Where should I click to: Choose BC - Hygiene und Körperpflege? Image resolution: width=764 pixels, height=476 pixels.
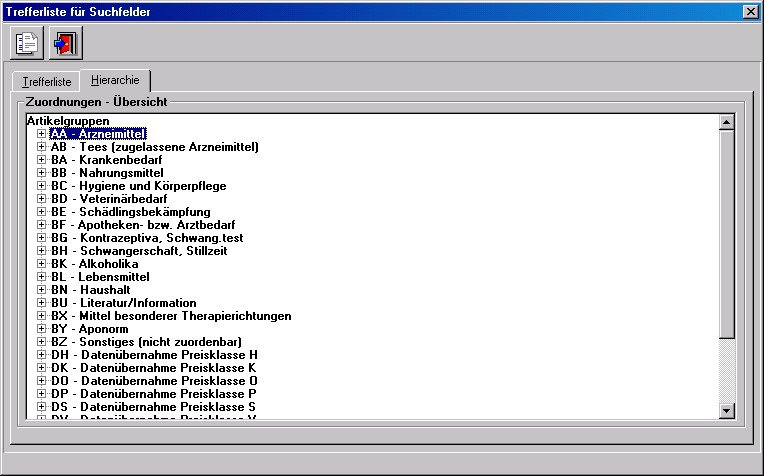tap(138, 186)
